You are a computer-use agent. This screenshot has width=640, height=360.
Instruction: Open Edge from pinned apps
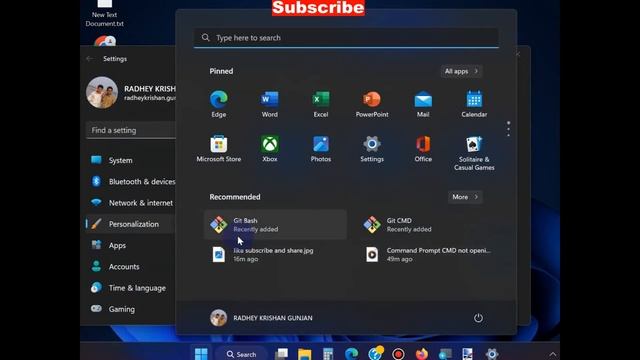(219, 104)
